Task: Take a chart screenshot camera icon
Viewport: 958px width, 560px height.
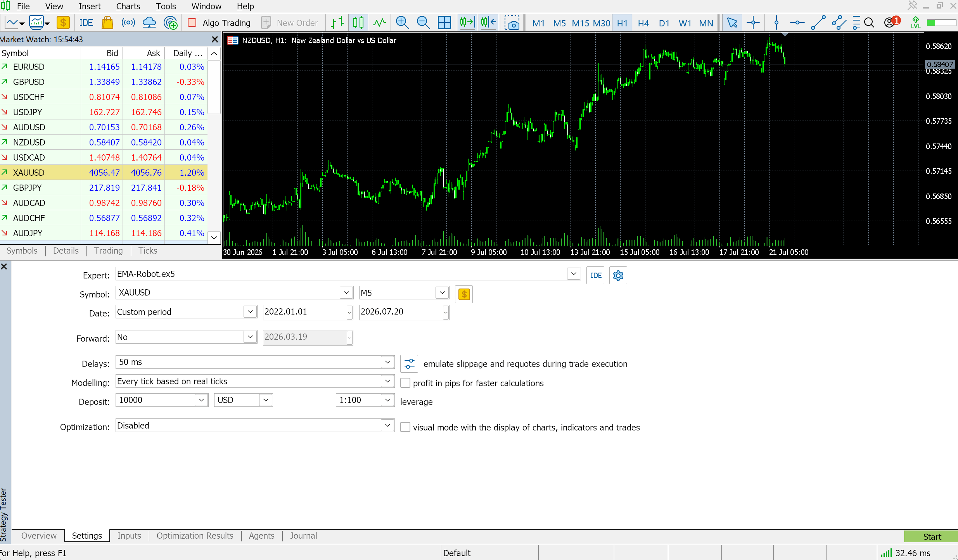Action: (x=512, y=23)
